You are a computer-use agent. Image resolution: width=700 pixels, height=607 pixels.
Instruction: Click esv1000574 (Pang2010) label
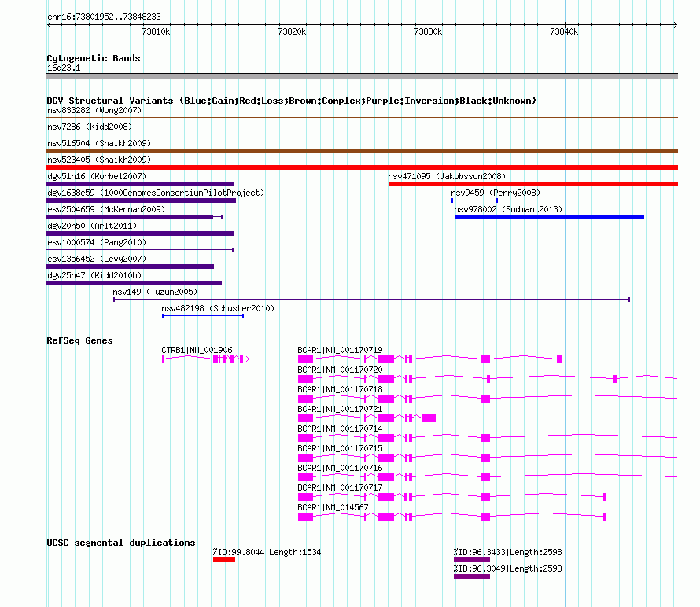(97, 242)
